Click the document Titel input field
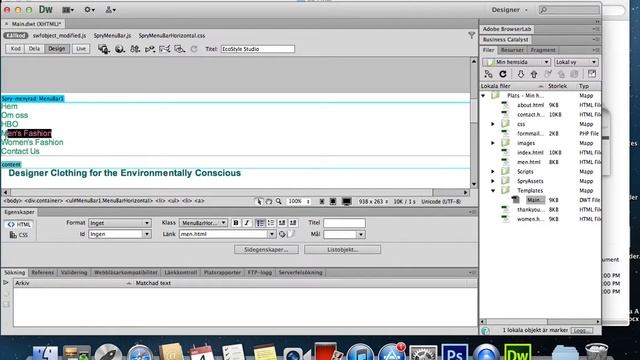The height and width of the screenshot is (360, 640). click(x=258, y=49)
